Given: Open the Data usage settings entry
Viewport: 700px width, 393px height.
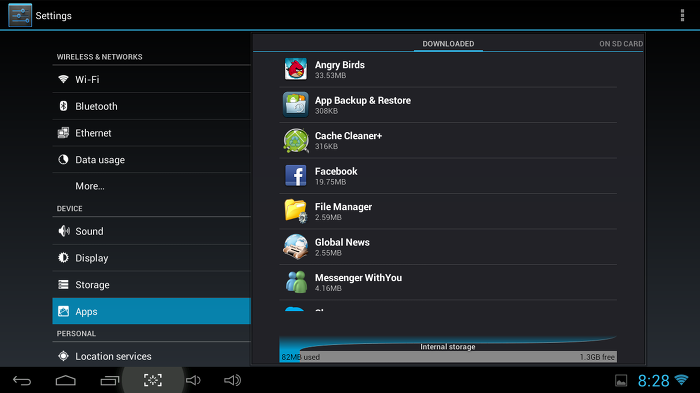Looking at the screenshot, I should 151,159.
